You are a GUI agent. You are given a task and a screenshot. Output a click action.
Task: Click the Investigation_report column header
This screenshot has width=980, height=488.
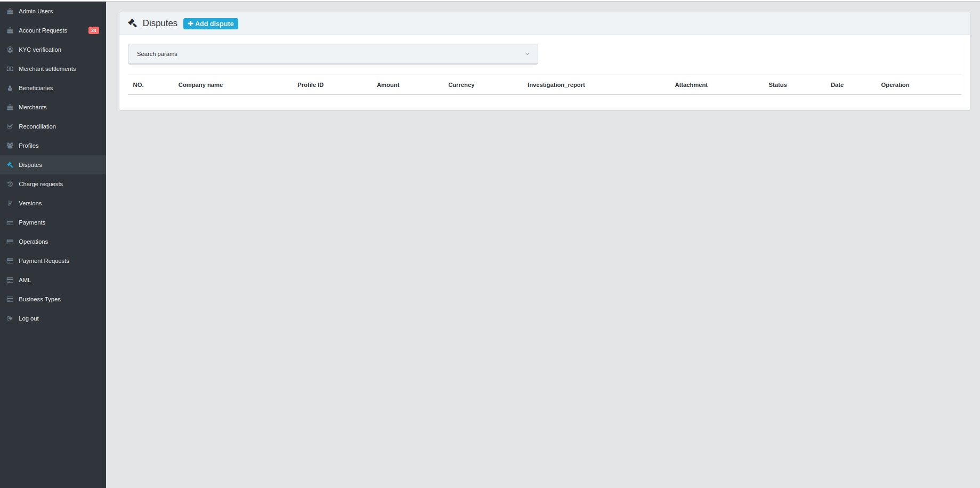click(556, 85)
